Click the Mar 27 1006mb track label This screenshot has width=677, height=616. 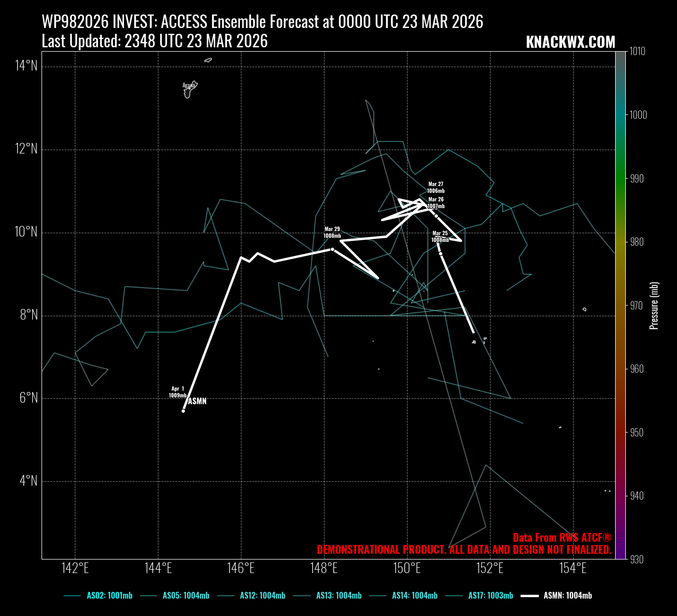tap(436, 187)
